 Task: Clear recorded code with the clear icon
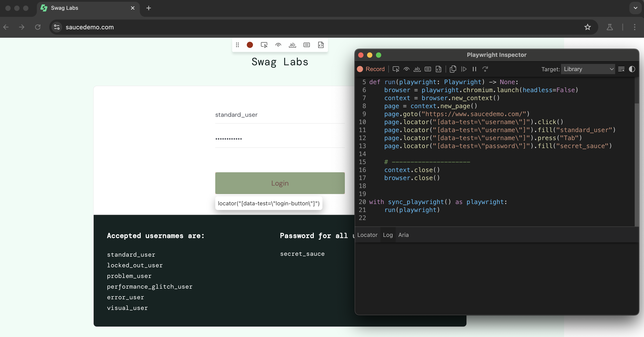(621, 69)
